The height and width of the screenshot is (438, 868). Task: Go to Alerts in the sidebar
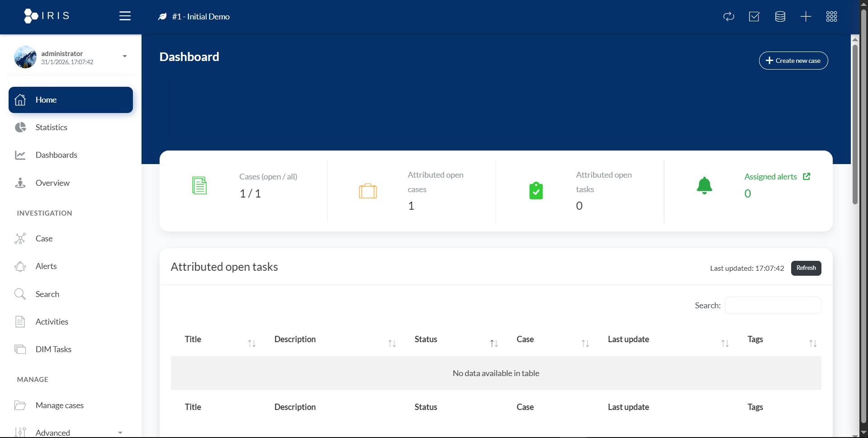coord(46,266)
